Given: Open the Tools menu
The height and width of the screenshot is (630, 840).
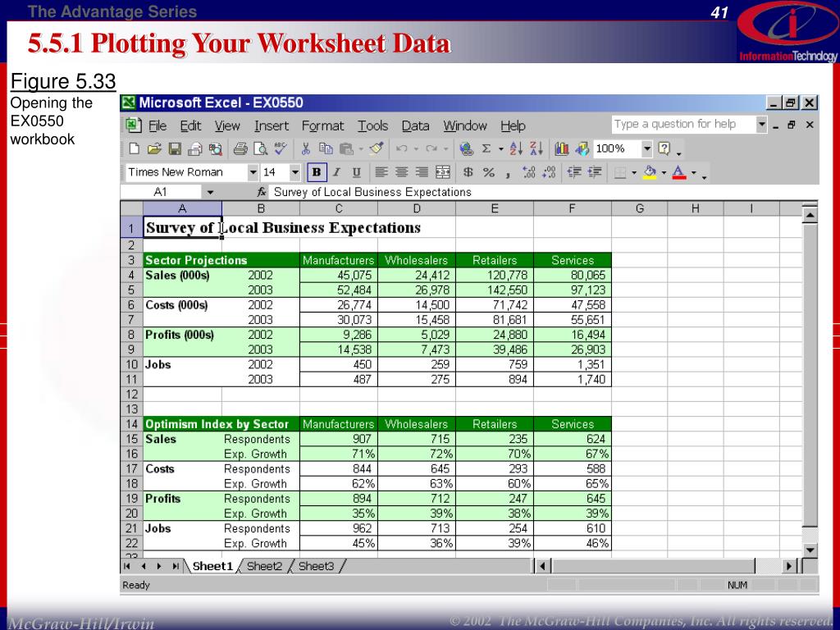Looking at the screenshot, I should [373, 126].
